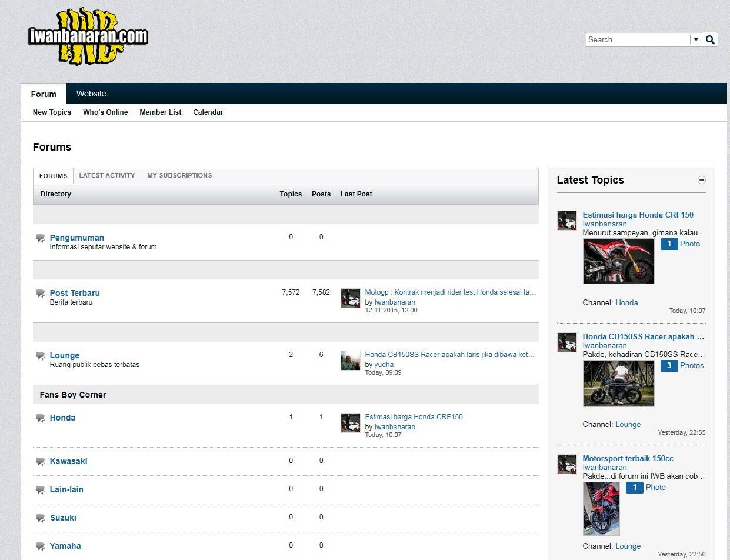
Task: Click Iwanbanaran avatar in Honda row
Action: pos(351,423)
